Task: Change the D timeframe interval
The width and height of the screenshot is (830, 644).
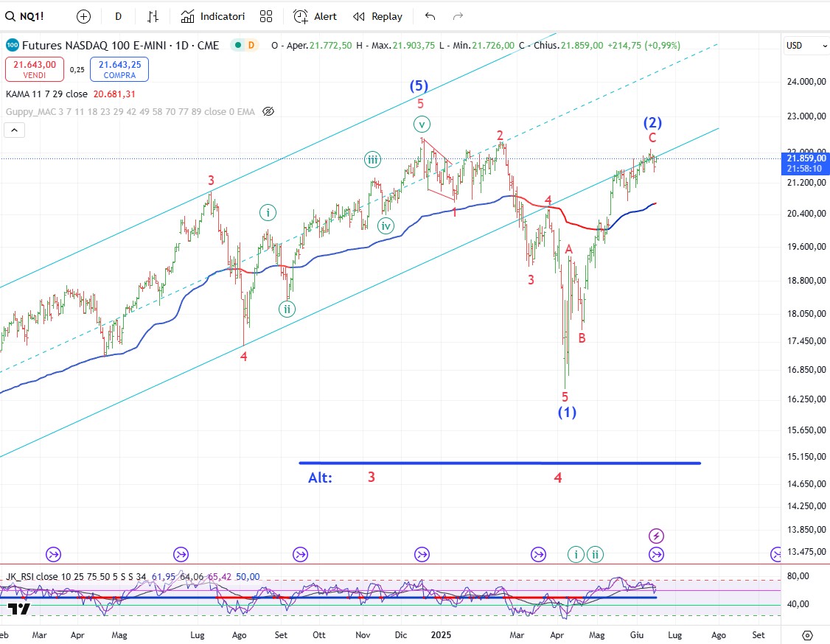Action: tap(119, 16)
